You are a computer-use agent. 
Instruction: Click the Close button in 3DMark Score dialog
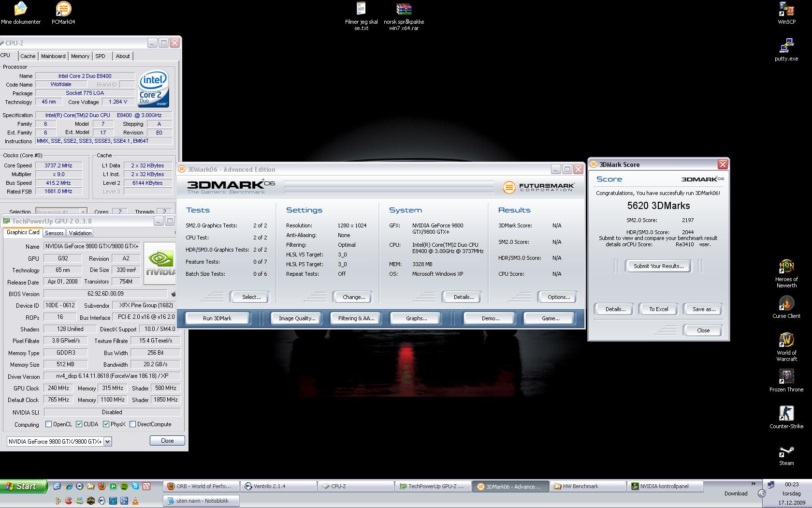tap(703, 330)
